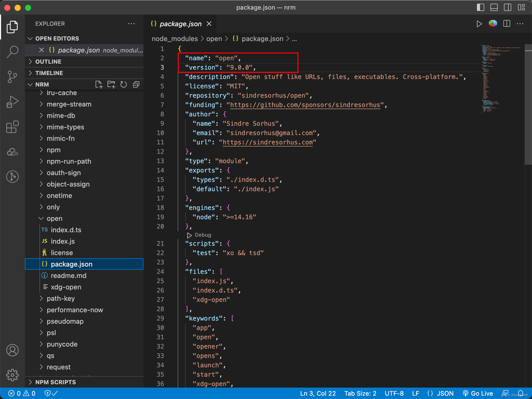532x399 pixels.
Task: Collapse the open folder in tree
Action: click(84, 218)
